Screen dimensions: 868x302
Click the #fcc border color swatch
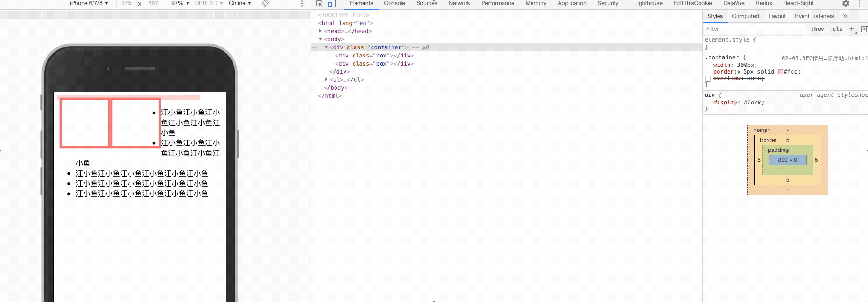click(x=781, y=72)
